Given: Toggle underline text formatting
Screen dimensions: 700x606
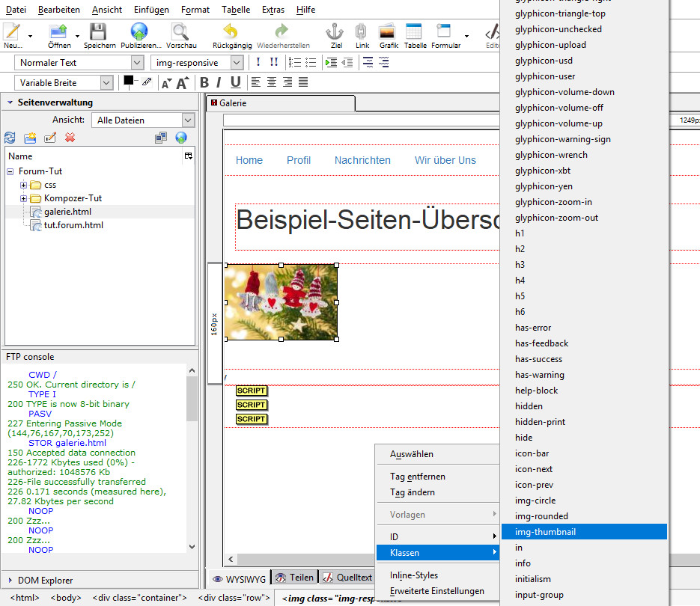Looking at the screenshot, I should point(235,82).
